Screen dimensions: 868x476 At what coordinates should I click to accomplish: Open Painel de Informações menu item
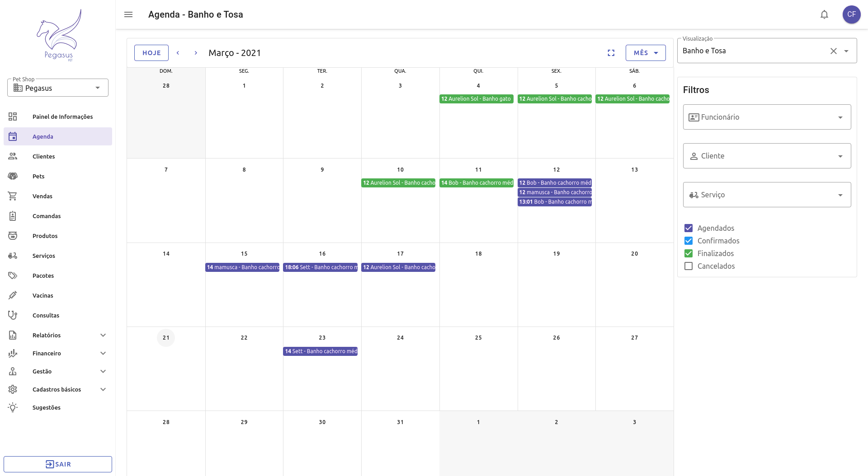click(58, 117)
